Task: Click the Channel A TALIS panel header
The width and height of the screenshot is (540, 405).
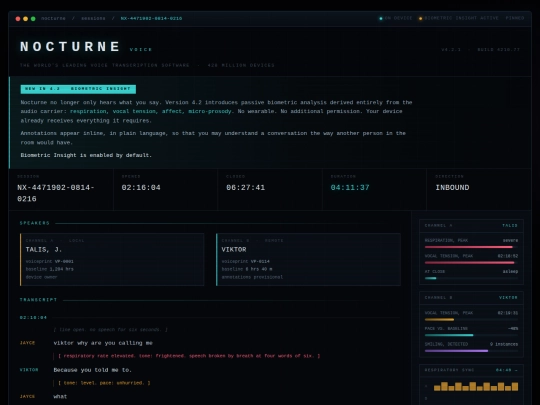Action: (x=471, y=226)
